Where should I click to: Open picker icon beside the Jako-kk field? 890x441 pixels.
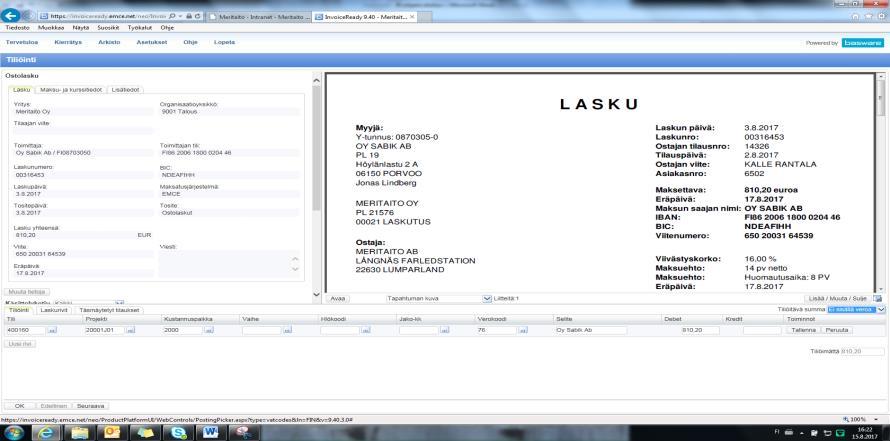pyautogui.click(x=444, y=330)
